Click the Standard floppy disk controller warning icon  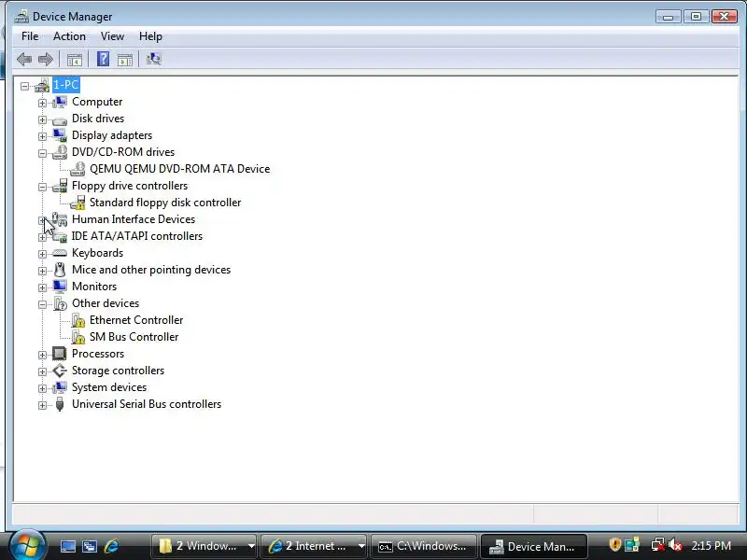pyautogui.click(x=78, y=203)
